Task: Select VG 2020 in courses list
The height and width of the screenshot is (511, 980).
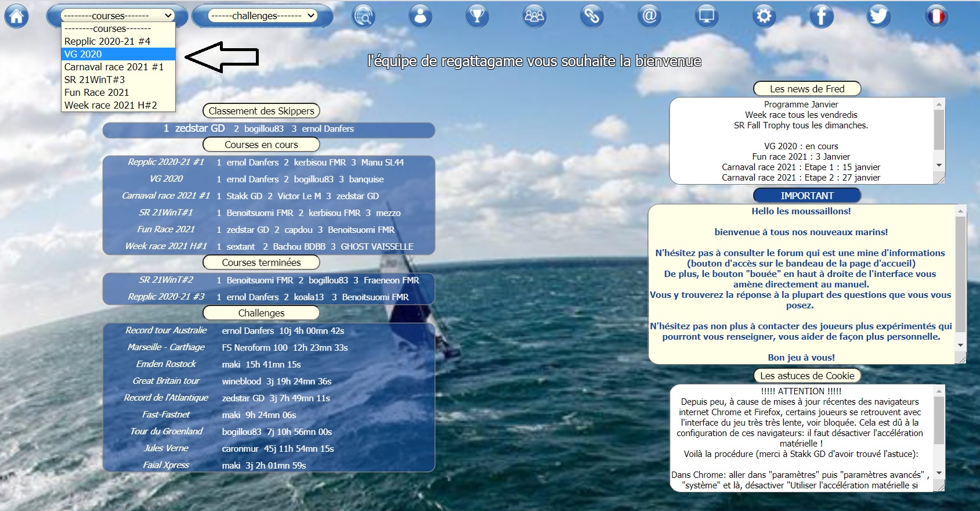Action: [x=118, y=54]
